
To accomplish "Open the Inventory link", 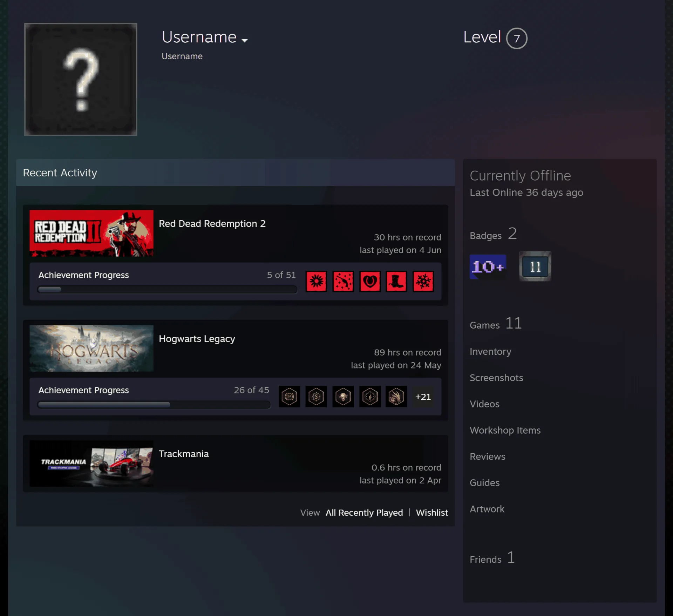I will click(490, 351).
